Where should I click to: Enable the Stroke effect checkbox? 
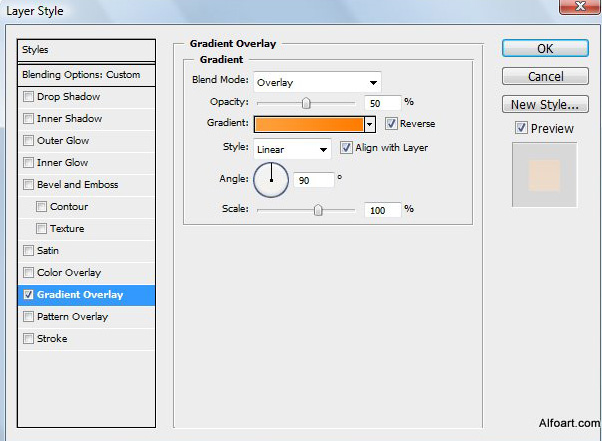[x=28, y=339]
